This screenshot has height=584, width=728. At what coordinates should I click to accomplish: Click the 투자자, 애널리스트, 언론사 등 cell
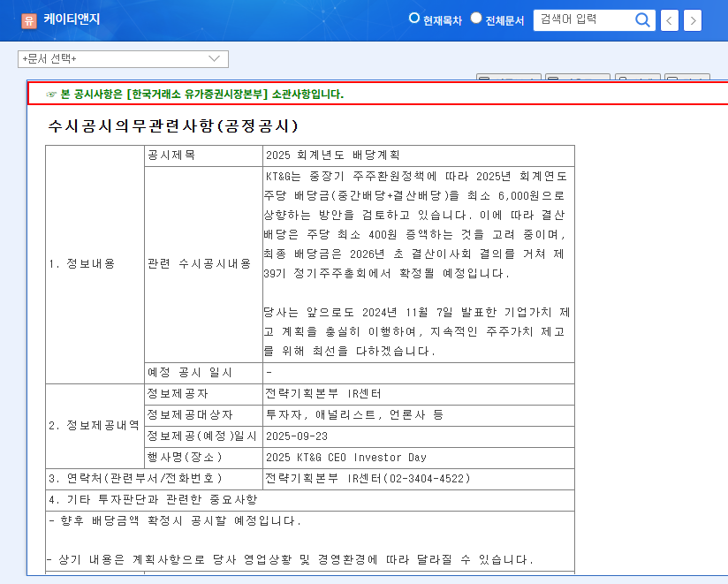pos(418,415)
